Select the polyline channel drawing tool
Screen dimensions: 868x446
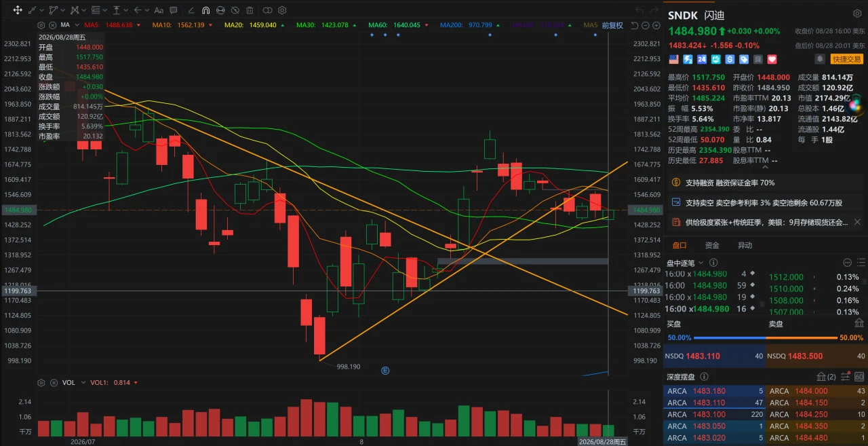tap(54, 10)
